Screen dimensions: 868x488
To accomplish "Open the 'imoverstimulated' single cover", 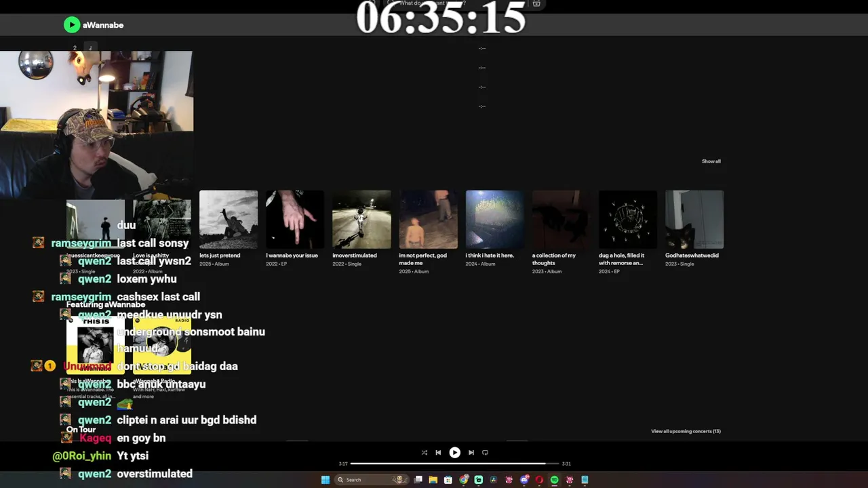I will [x=361, y=220].
